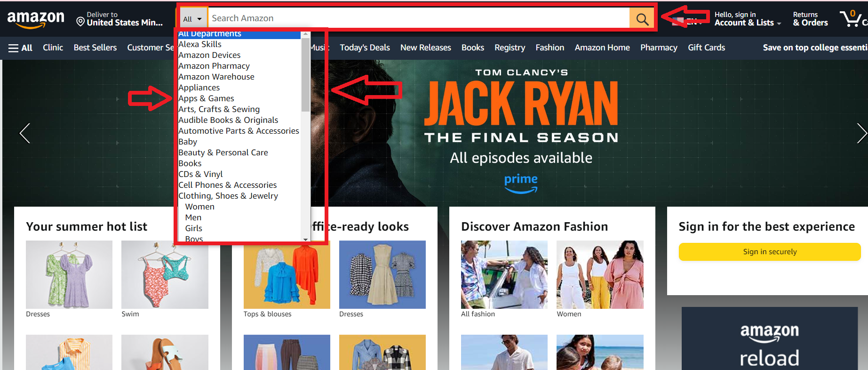Viewport: 868px width, 370px height.
Task: Click Save on top college essentials promo
Action: coord(815,48)
